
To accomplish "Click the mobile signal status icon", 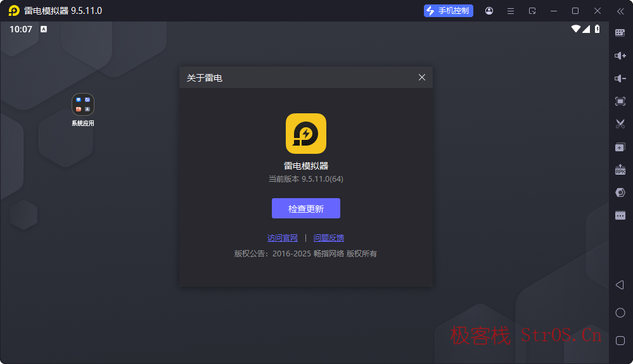I will [586, 28].
